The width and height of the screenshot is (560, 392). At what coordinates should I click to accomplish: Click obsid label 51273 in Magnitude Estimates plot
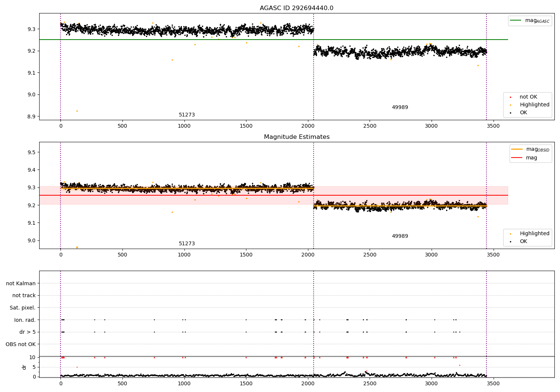click(187, 244)
